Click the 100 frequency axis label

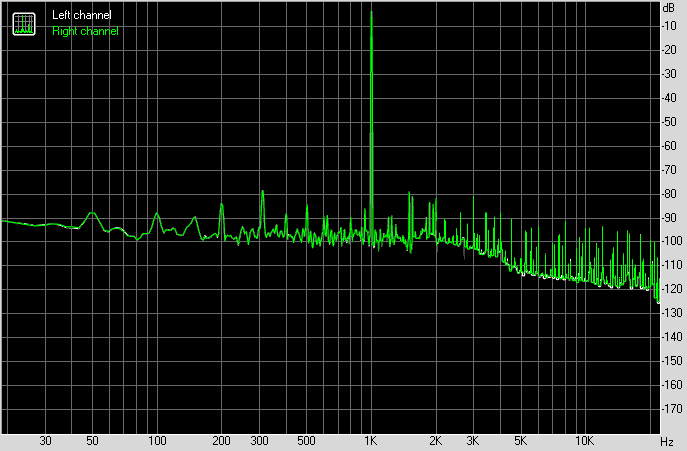pos(157,441)
